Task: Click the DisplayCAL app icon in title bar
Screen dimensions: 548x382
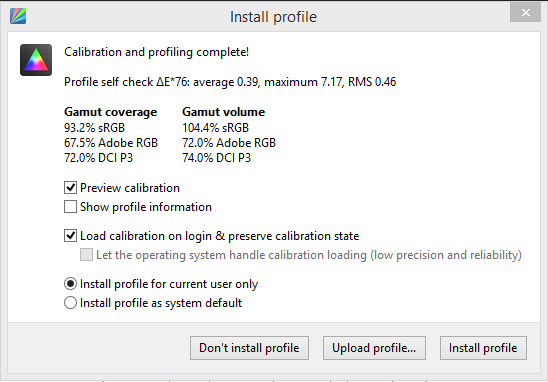Action: click(x=18, y=16)
